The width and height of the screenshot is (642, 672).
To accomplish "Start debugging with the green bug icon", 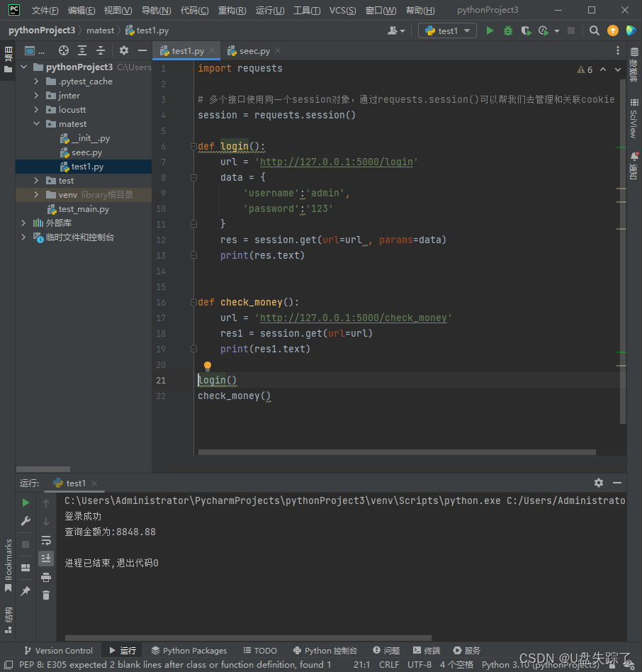I will pos(508,30).
